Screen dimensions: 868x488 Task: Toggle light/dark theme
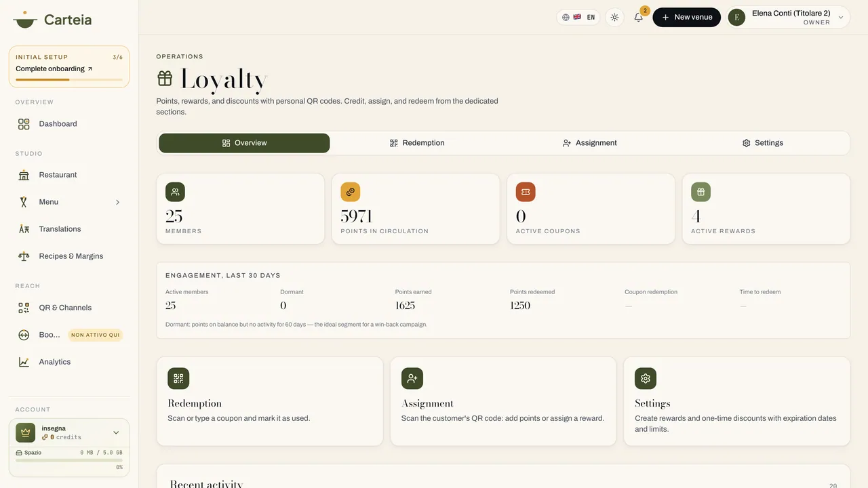[614, 18]
